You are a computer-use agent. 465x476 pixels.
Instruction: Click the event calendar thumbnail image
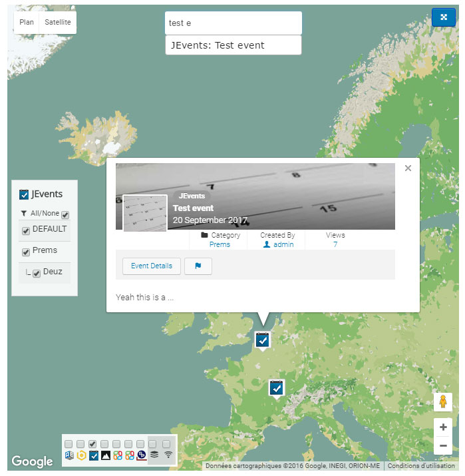click(x=145, y=213)
